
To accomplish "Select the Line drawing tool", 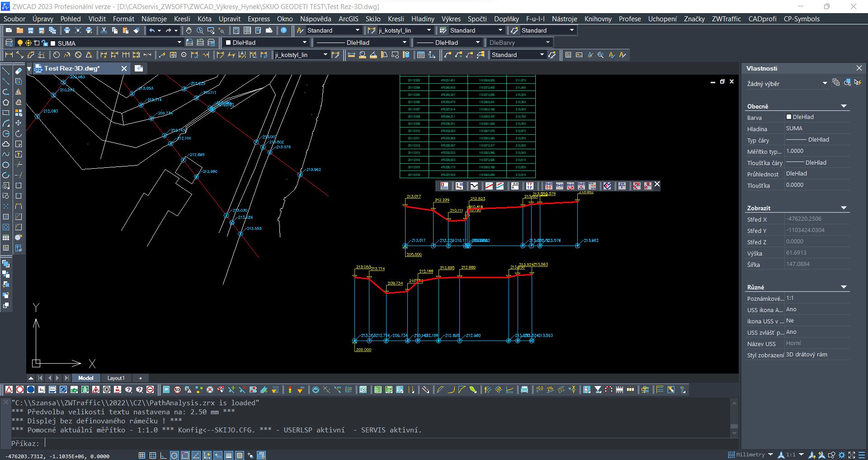I will (x=6, y=71).
